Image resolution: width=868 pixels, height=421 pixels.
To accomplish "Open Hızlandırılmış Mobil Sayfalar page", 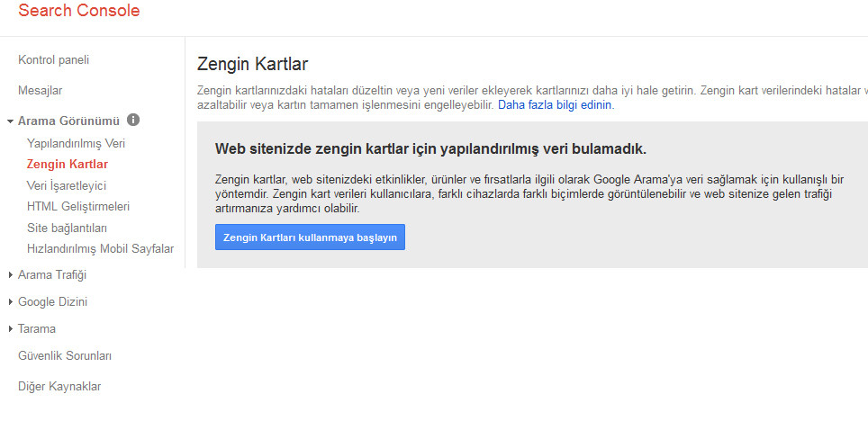I will coord(100,249).
